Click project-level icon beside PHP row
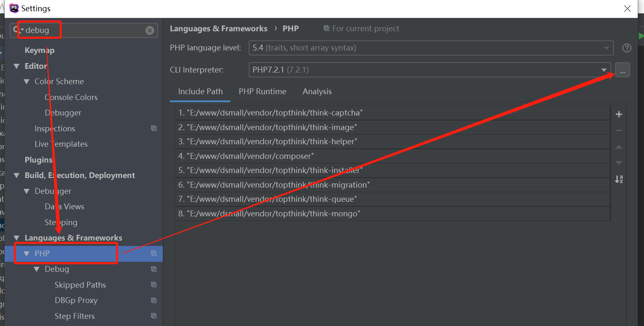The width and height of the screenshot is (644, 326). coord(154,253)
